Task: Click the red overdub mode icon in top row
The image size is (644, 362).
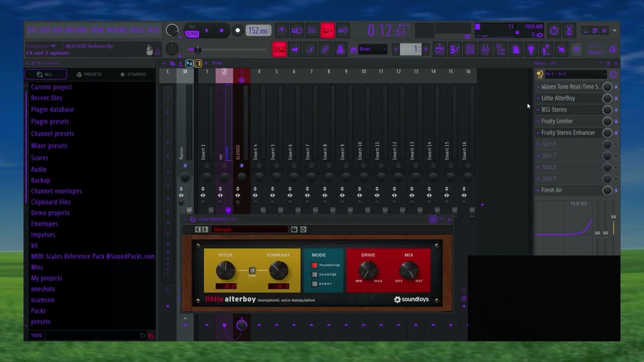Action: (x=328, y=30)
